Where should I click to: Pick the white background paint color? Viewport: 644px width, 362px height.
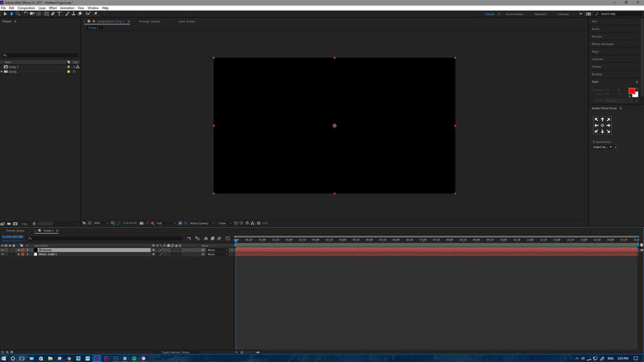[x=636, y=95]
